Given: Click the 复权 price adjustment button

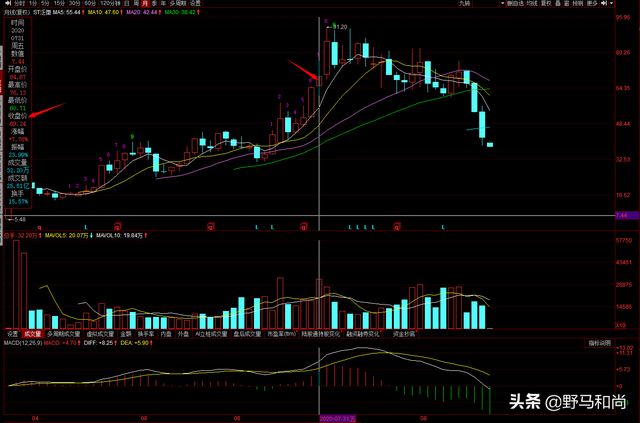Looking at the screenshot, I should pos(546,3).
